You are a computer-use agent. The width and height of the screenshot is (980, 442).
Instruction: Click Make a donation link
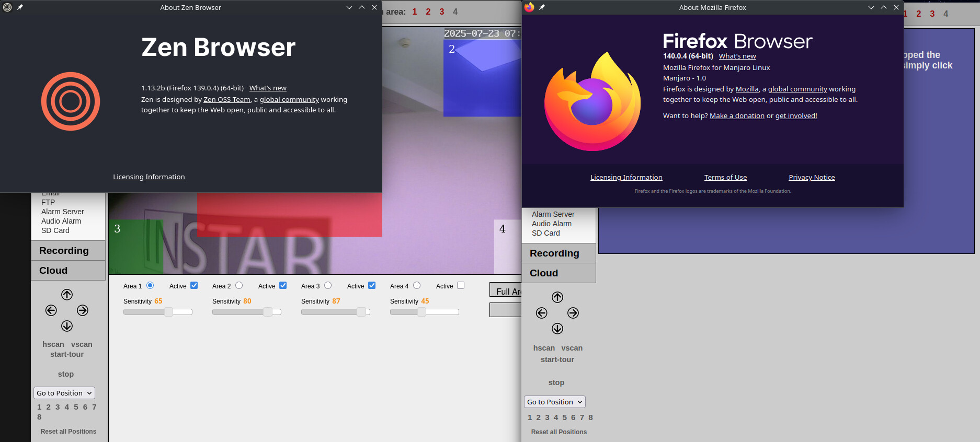(737, 116)
